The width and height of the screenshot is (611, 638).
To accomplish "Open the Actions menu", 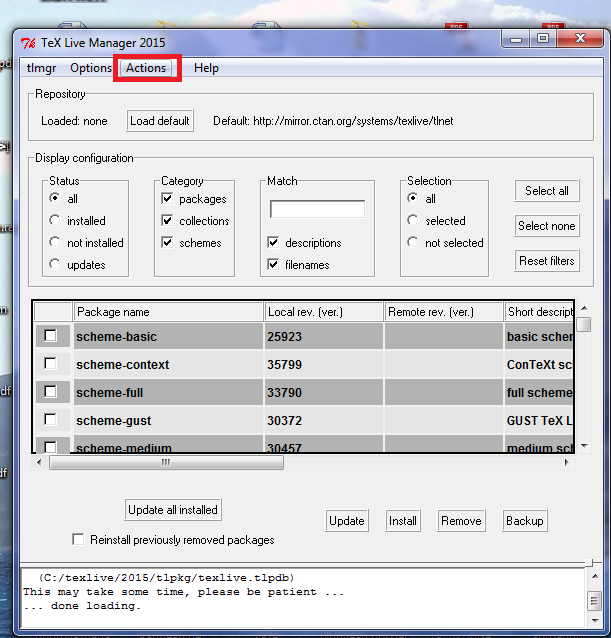I will point(146,68).
